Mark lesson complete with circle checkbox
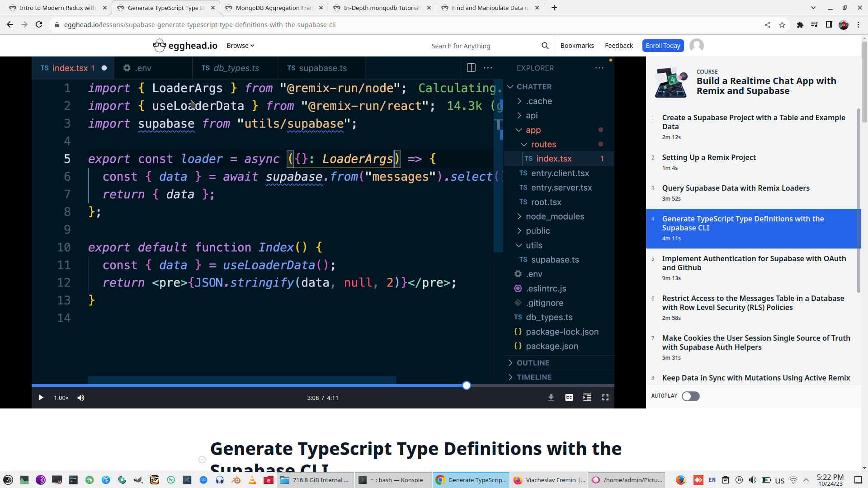Screen dimensions: 868x488 point(202,460)
